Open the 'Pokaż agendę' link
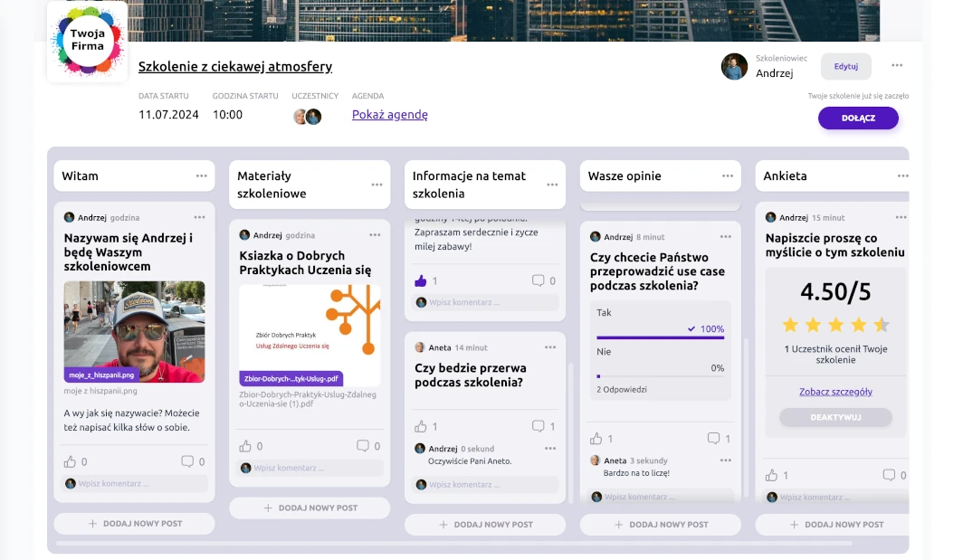 tap(389, 114)
